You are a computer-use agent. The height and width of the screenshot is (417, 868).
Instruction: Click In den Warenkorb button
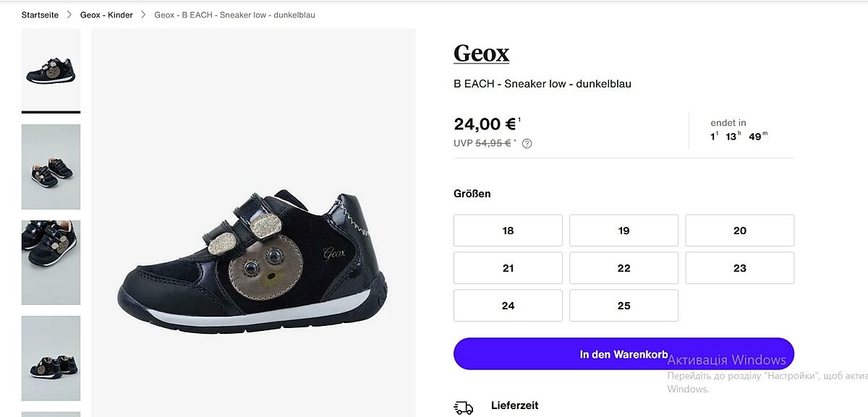(624, 354)
